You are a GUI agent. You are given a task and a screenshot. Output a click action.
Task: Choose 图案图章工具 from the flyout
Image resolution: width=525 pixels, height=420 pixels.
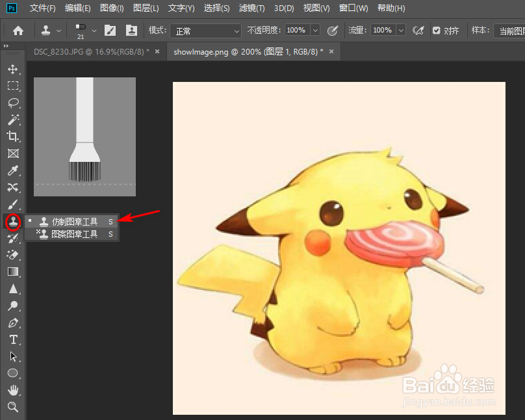coord(72,234)
